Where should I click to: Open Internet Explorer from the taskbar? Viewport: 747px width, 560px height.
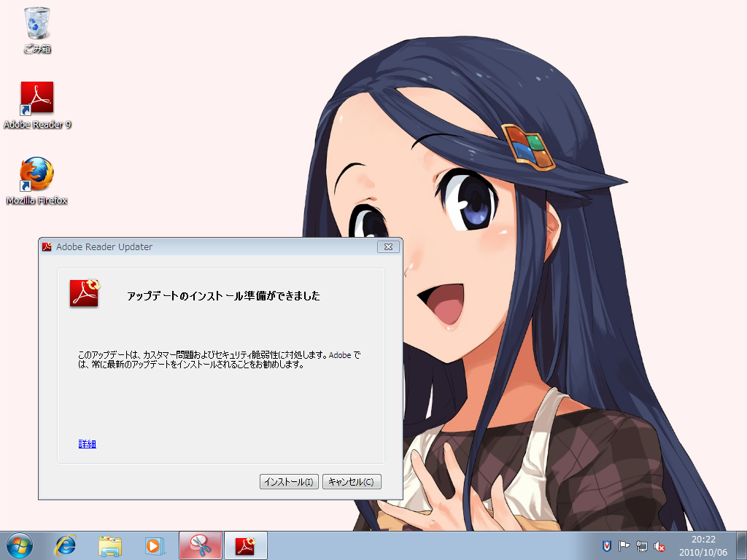[x=65, y=545]
